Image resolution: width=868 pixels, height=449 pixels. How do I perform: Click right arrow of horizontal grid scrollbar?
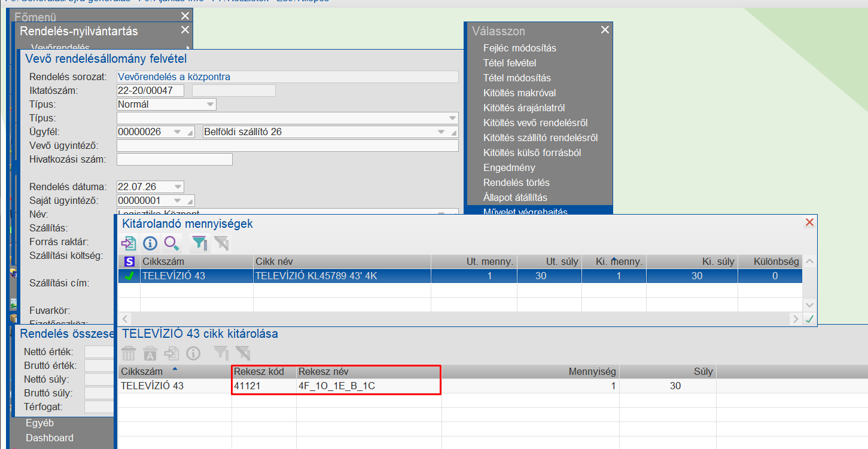pyautogui.click(x=796, y=319)
